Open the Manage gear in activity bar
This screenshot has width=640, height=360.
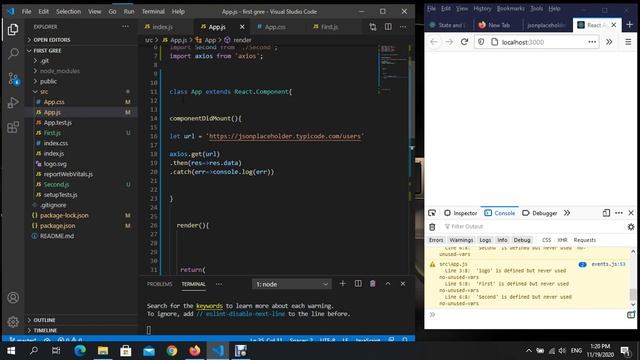point(13,322)
